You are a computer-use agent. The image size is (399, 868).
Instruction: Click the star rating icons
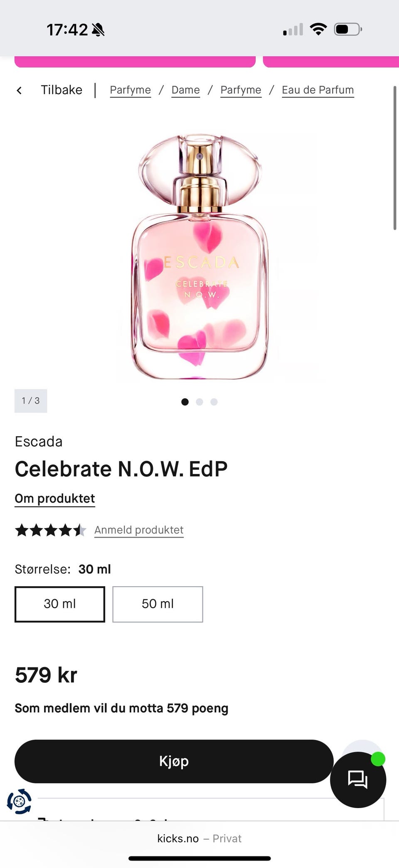[x=50, y=530]
